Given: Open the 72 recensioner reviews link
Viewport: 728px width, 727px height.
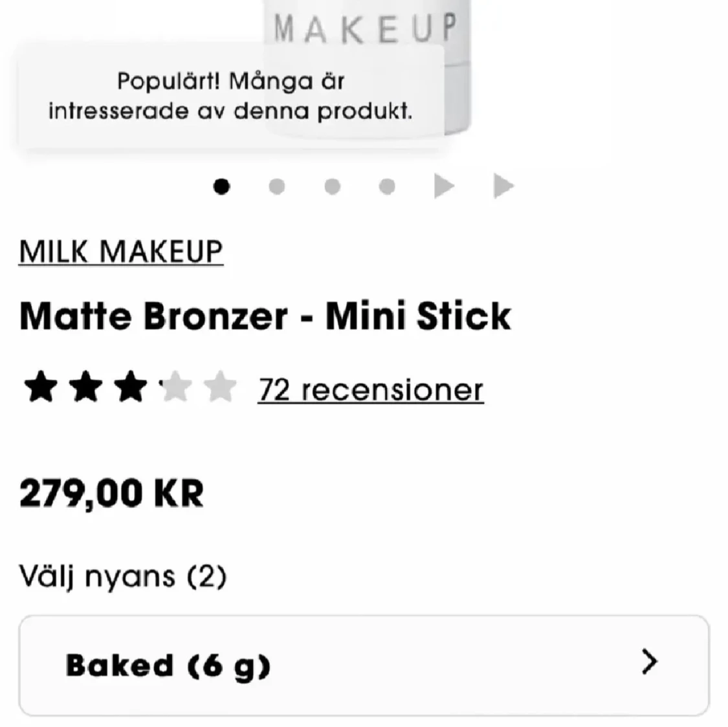Looking at the screenshot, I should (x=371, y=390).
